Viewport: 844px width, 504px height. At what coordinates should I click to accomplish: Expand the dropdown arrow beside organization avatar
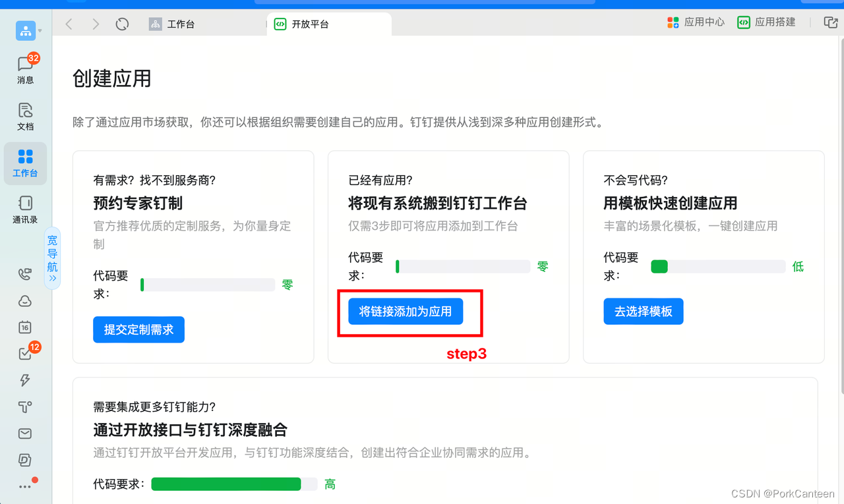(40, 31)
